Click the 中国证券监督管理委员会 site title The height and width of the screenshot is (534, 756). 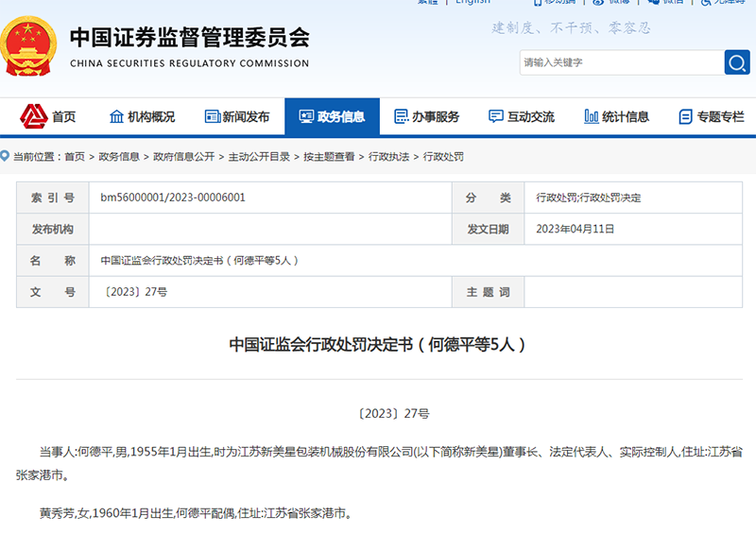point(189,39)
